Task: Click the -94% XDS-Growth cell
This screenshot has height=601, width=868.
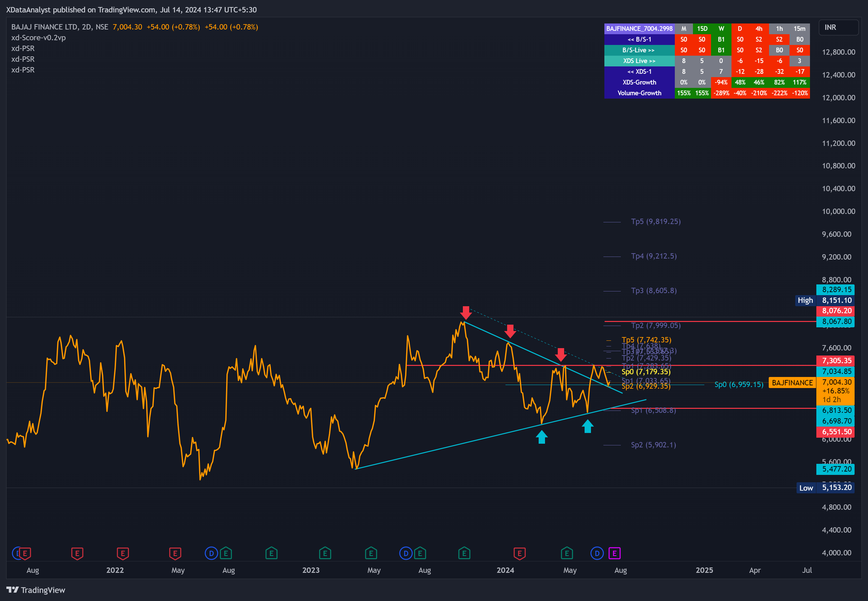Action: point(721,83)
